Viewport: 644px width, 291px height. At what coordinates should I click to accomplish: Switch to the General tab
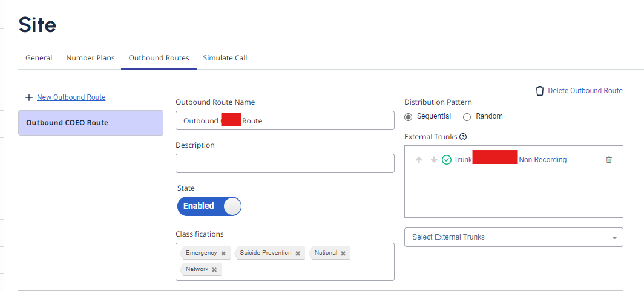[39, 58]
